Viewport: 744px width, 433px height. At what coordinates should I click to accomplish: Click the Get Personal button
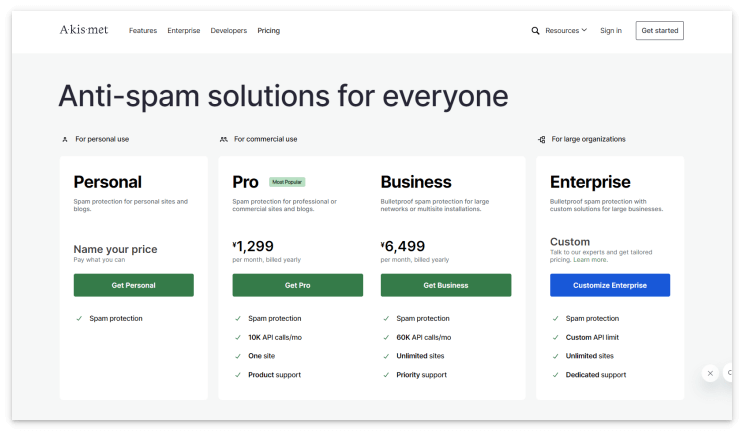133,285
